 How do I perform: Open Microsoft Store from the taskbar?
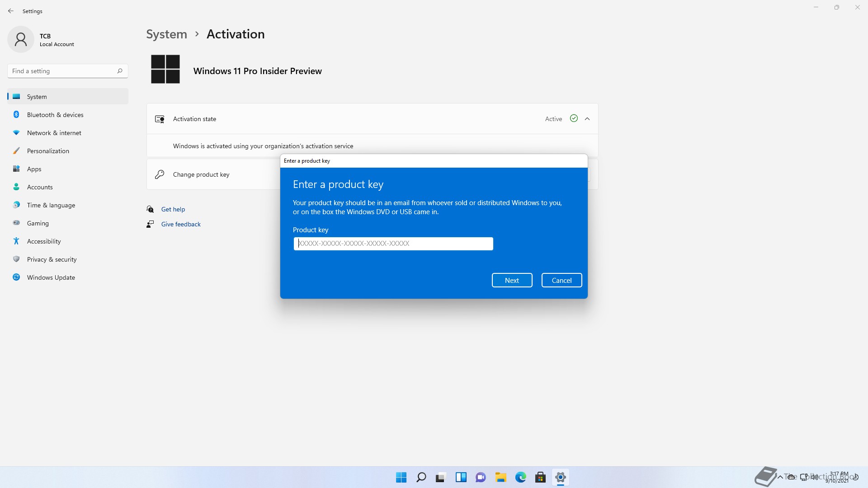pos(540,477)
